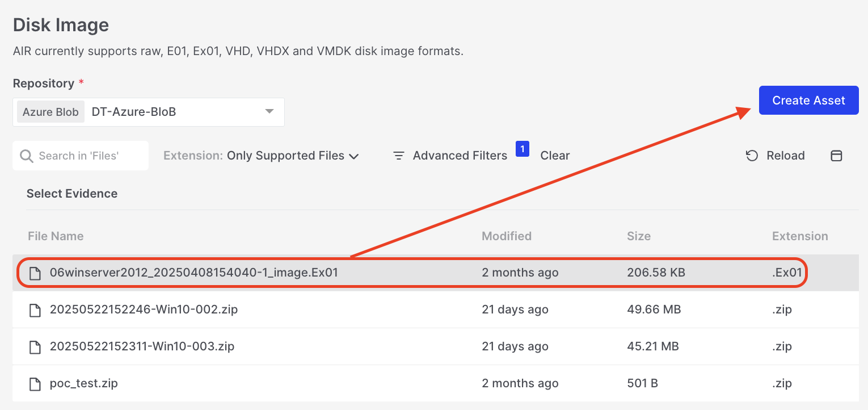Open the Advanced Filters panel
The height and width of the screenshot is (410, 868).
[x=460, y=156]
